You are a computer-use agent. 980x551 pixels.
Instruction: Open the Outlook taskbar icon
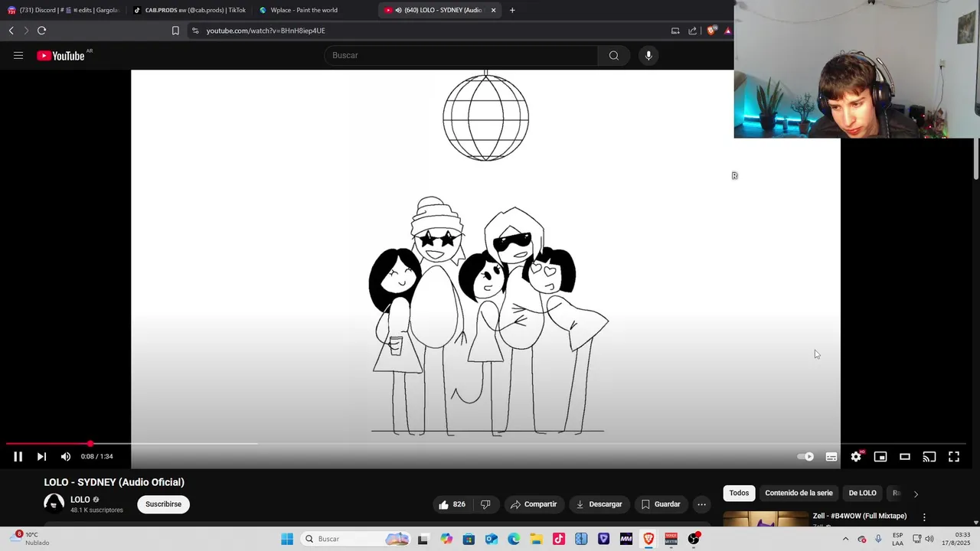(x=492, y=539)
